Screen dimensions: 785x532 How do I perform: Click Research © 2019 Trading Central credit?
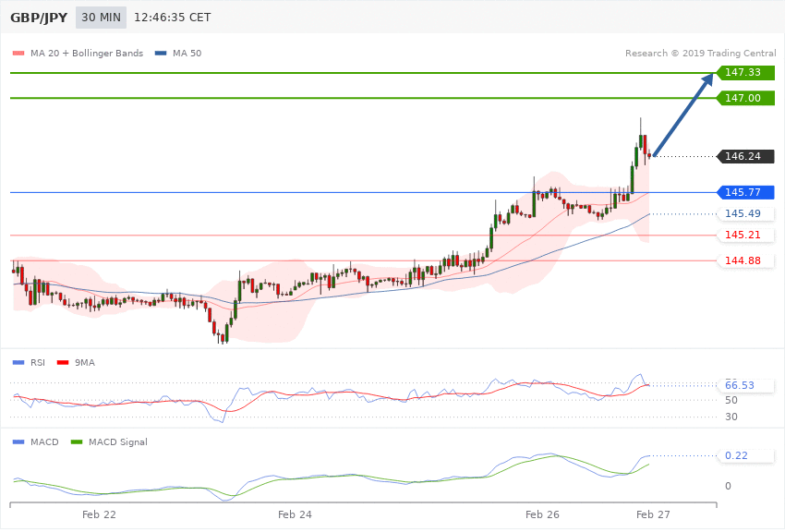pyautogui.click(x=700, y=53)
